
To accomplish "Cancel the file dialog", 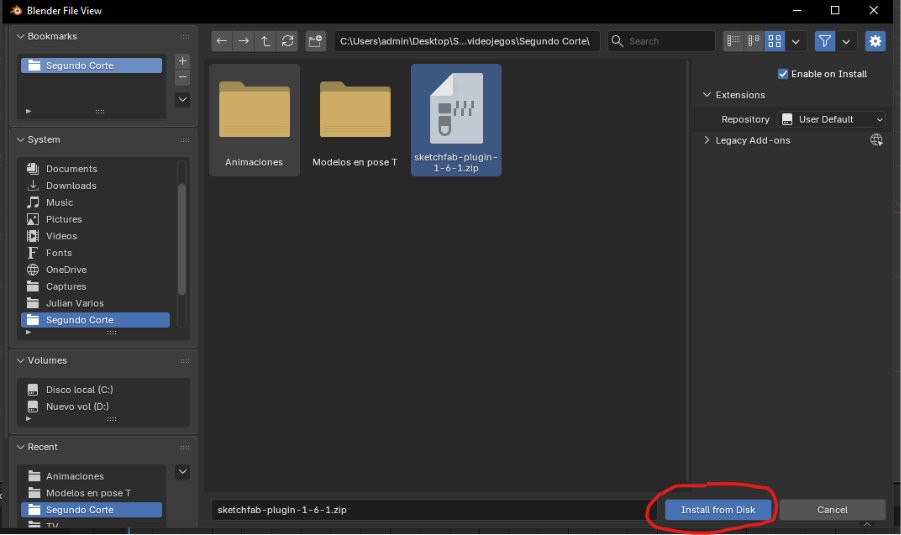I will 832,510.
